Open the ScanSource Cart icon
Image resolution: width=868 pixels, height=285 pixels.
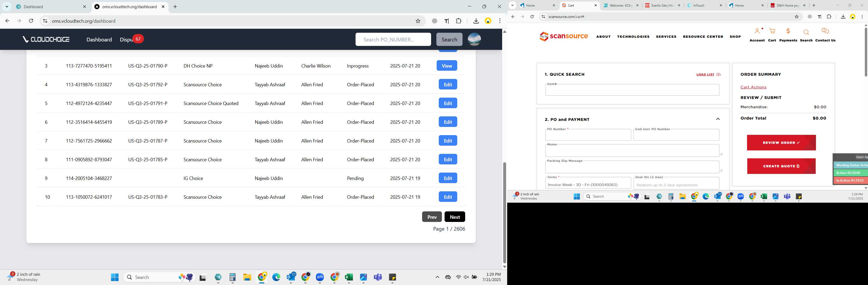(772, 31)
